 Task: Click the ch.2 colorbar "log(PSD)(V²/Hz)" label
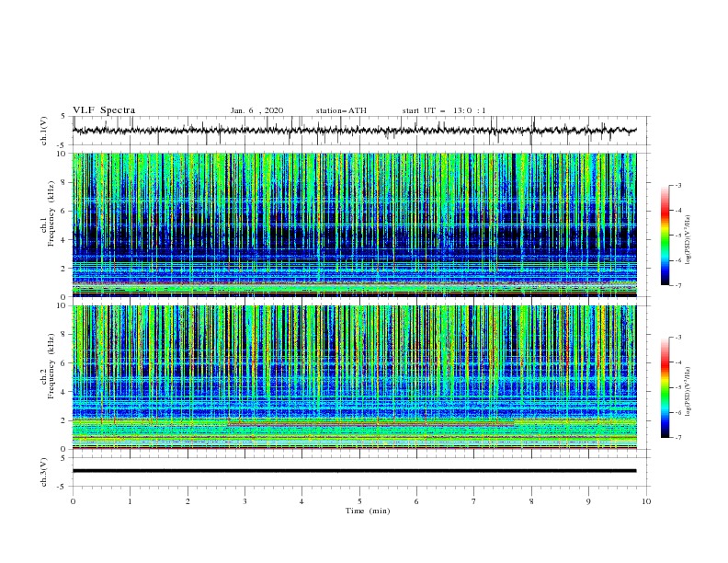pyautogui.click(x=688, y=393)
